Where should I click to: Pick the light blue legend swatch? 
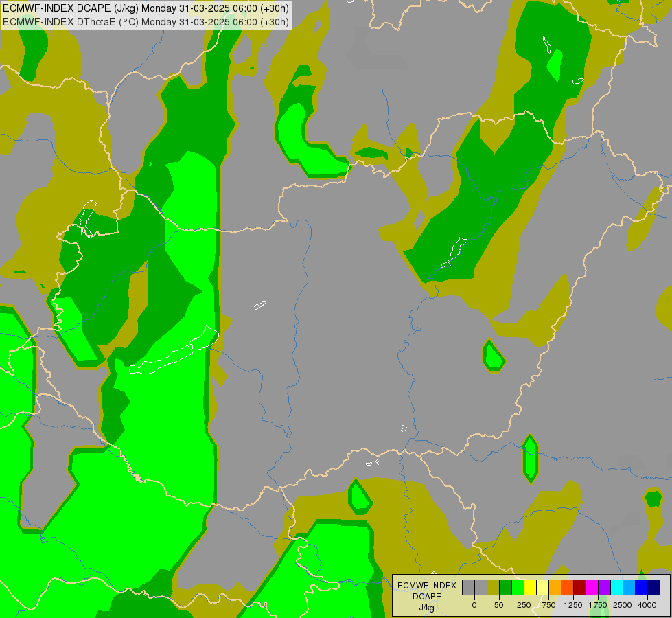click(x=629, y=588)
